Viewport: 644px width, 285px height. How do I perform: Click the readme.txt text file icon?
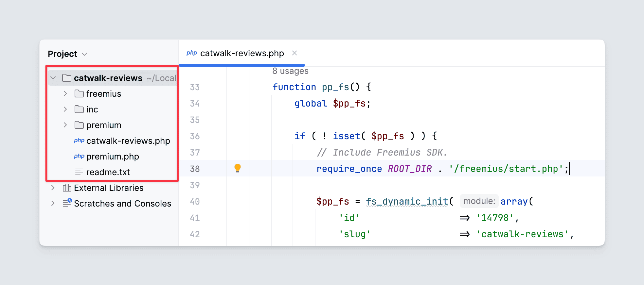(79, 172)
